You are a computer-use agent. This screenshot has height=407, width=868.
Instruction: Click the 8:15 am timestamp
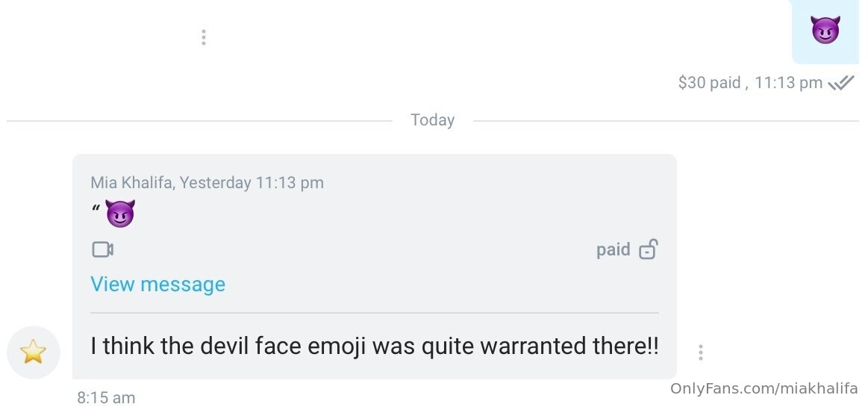[106, 397]
